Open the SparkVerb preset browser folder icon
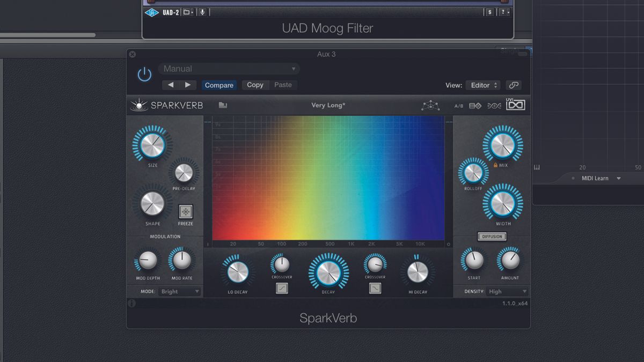 click(223, 105)
